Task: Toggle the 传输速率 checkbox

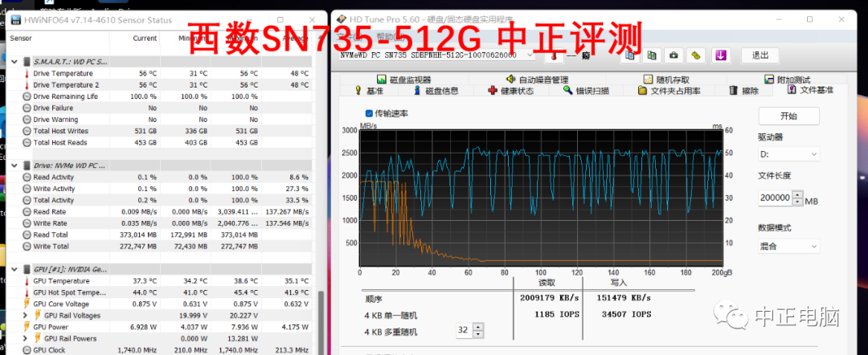Action: tap(369, 113)
